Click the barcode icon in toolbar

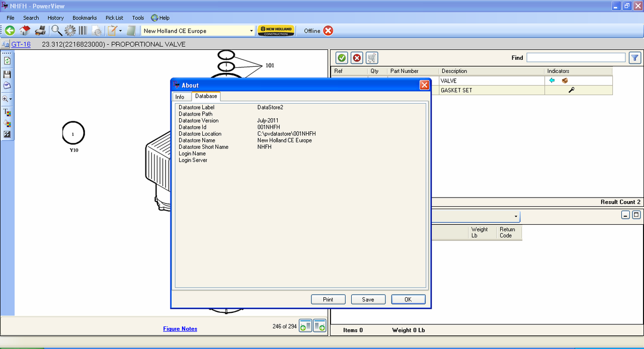point(83,31)
